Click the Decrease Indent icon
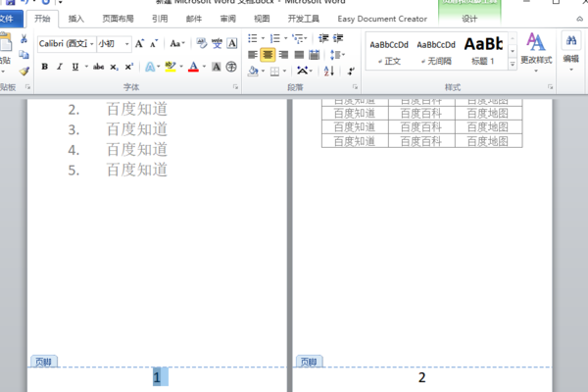The width and height of the screenshot is (588, 392). [323, 38]
